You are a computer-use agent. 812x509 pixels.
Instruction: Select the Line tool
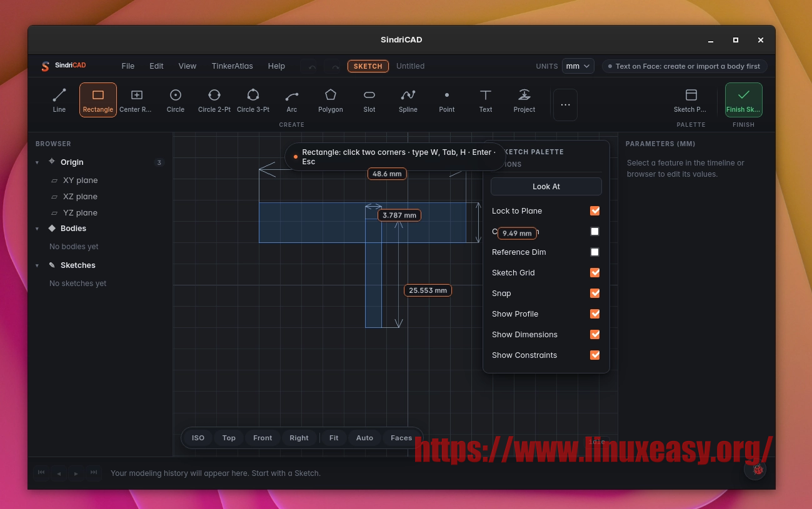[59, 100]
